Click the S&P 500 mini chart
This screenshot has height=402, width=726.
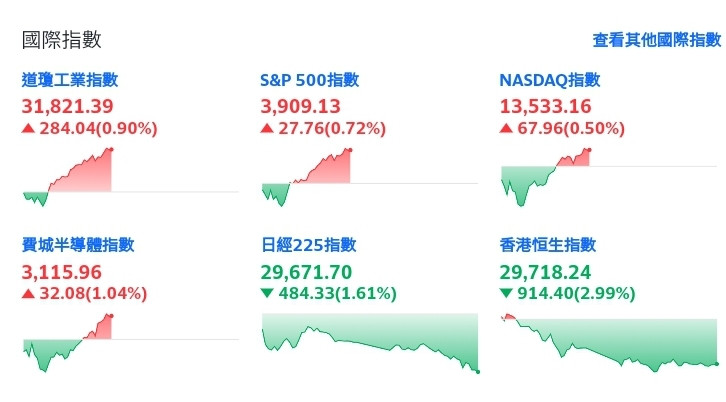coord(306,177)
